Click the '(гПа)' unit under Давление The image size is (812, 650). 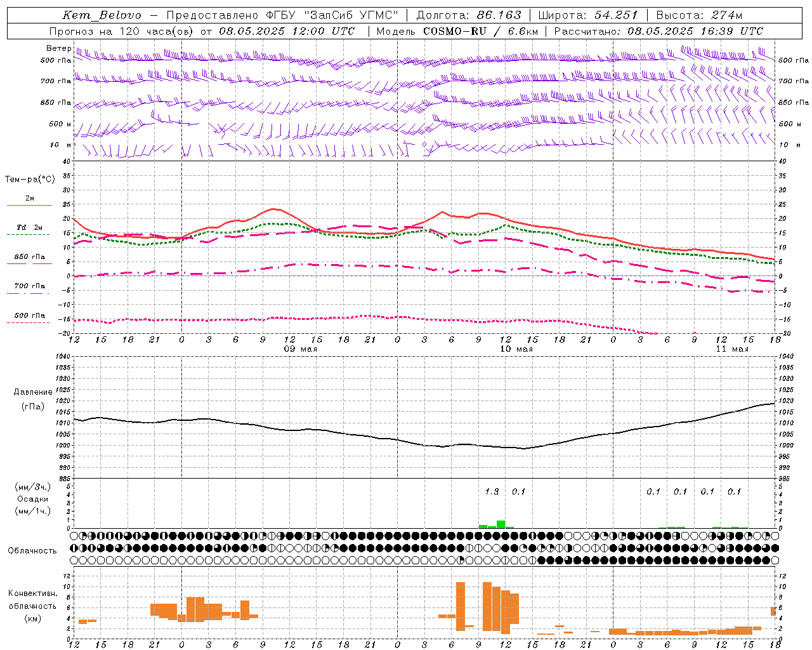pyautogui.click(x=33, y=407)
